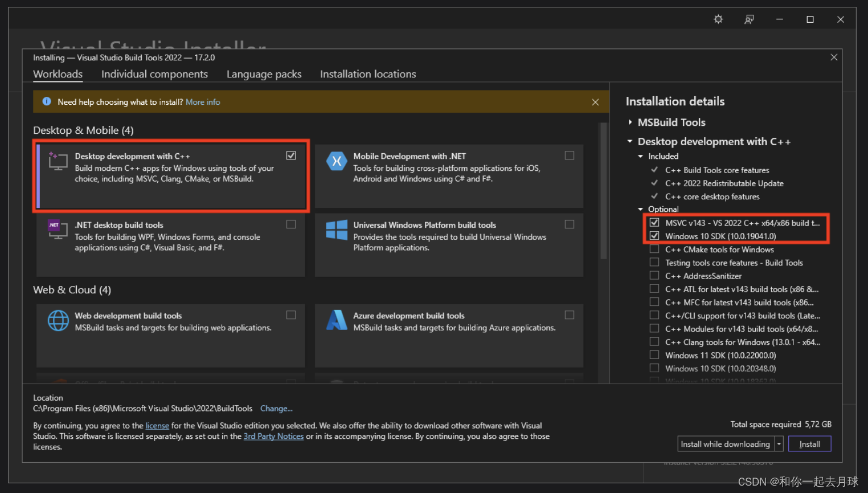This screenshot has height=493, width=868.
Task: Check C++ Clang tools for Windows
Action: (654, 342)
